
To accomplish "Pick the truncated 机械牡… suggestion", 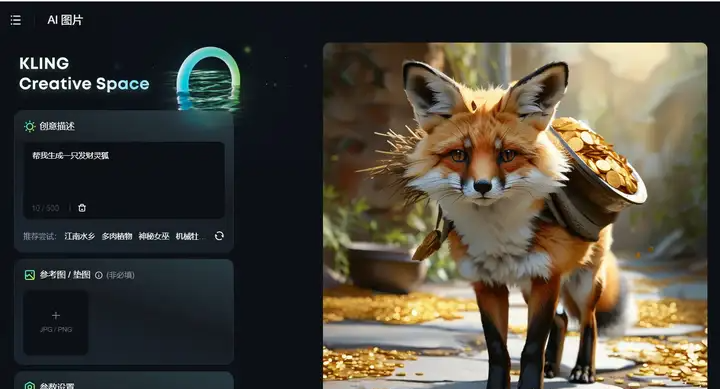I will (191, 236).
